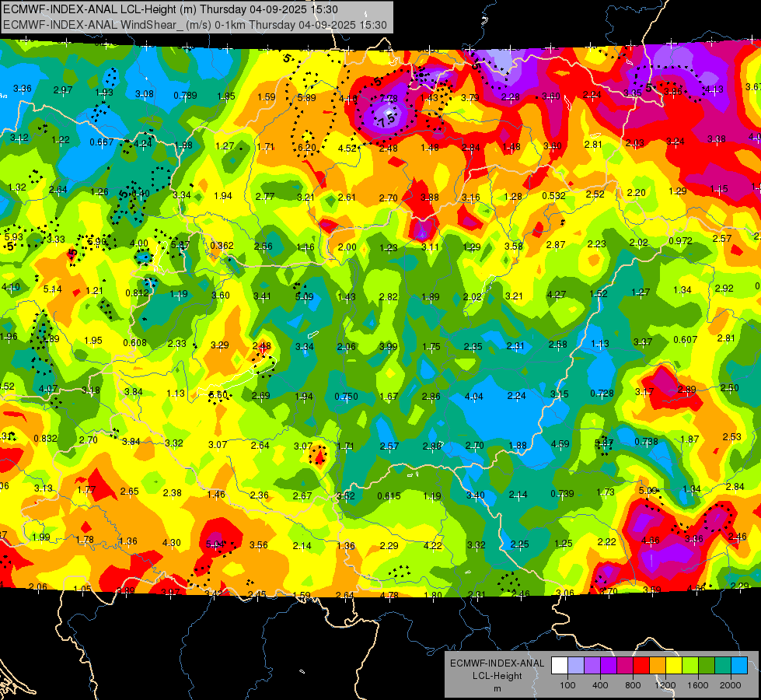Click the value '5.04' on the map

215,544
